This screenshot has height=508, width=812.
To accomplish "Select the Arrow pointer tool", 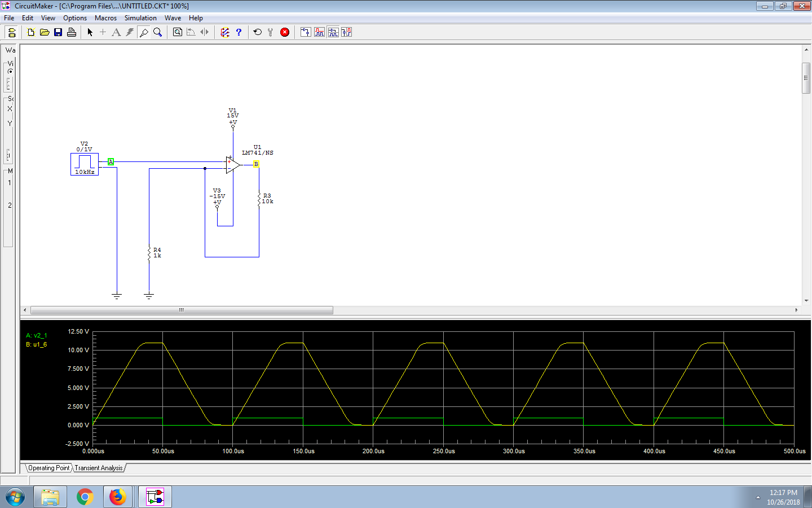I will (90, 32).
